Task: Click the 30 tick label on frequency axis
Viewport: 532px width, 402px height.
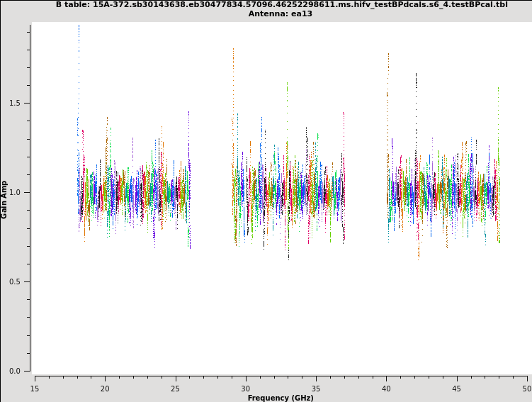Action: (246, 388)
